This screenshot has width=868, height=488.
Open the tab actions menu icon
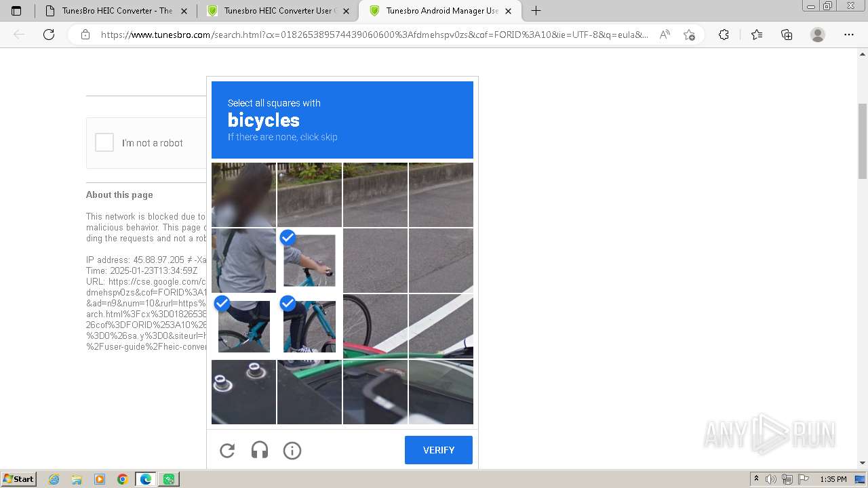16,11
